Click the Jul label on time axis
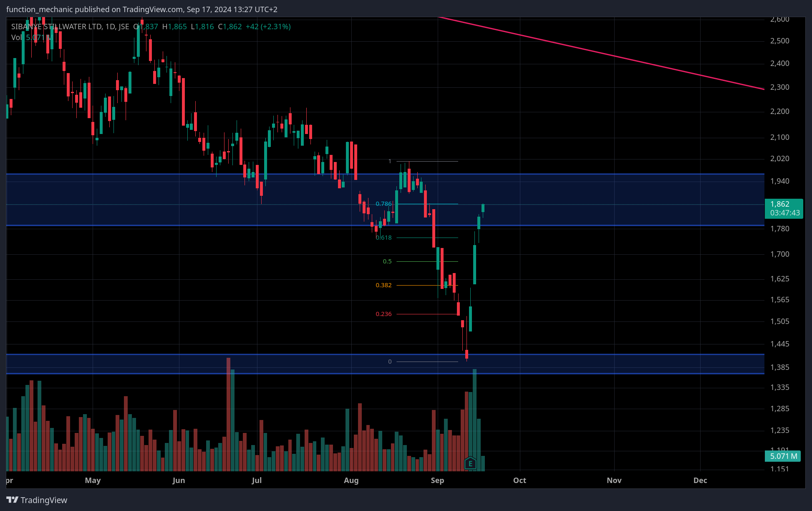Image resolution: width=812 pixels, height=511 pixels. (257, 480)
